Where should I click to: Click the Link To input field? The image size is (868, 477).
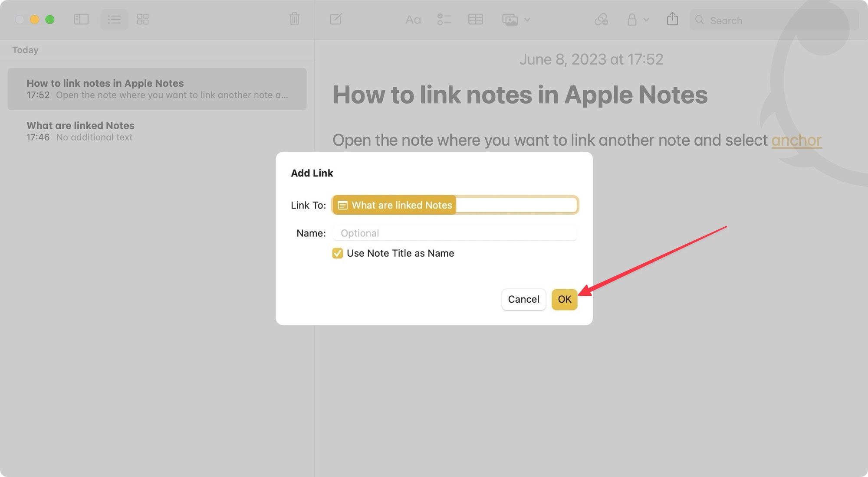coord(455,205)
